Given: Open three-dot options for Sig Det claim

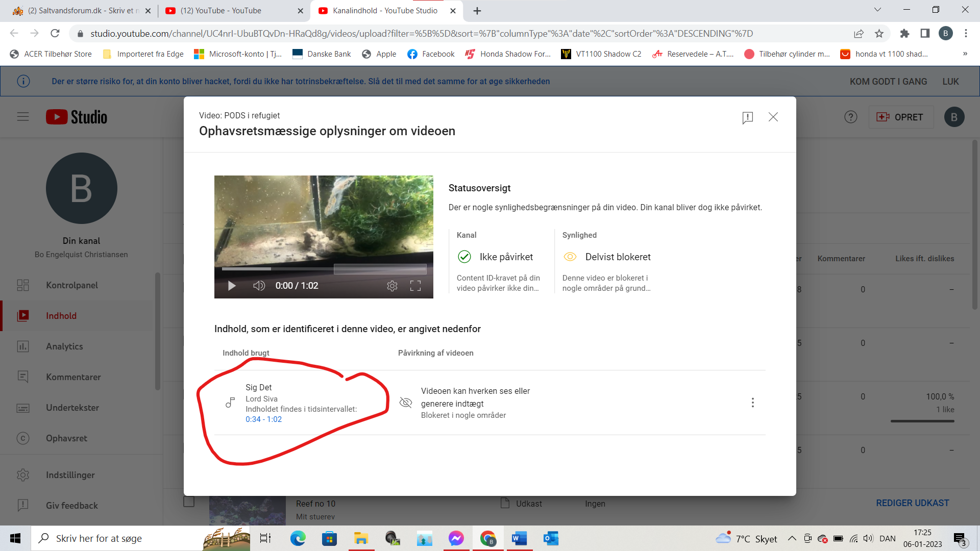Looking at the screenshot, I should (x=752, y=403).
